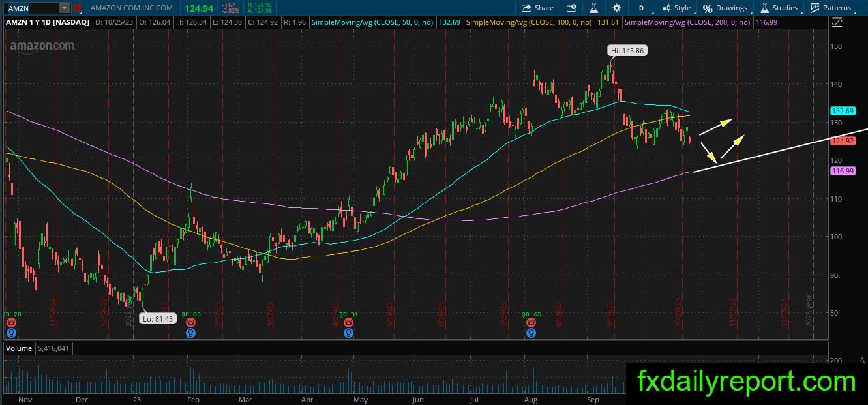Open the Patterns dropdown menu

point(831,8)
